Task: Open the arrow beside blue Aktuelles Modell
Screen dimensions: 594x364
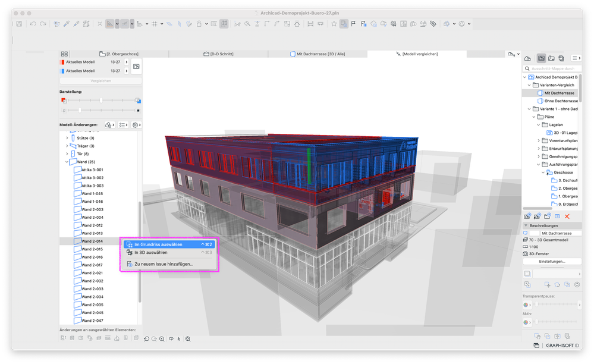Action: [127, 71]
